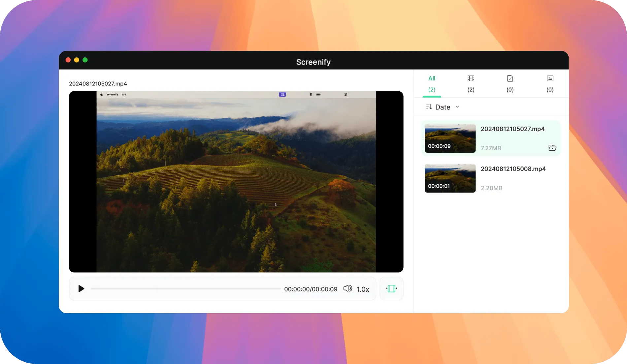Screen dimensions: 627x364
Task: Click the 7.27MB file size
Action: pos(491,148)
